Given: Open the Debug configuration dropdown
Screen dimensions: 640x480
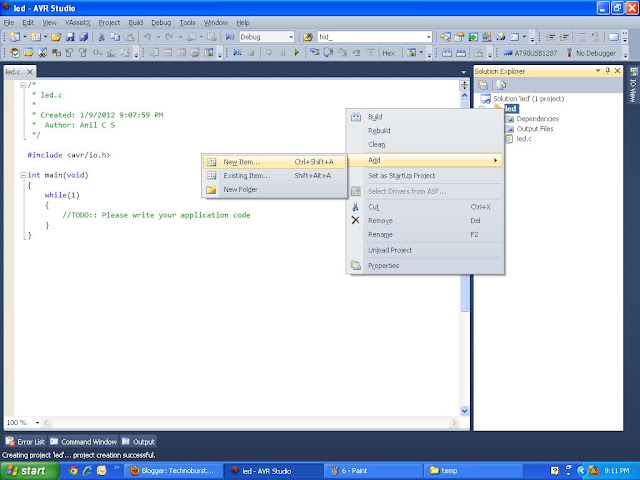Looking at the screenshot, I should pyautogui.click(x=291, y=37).
